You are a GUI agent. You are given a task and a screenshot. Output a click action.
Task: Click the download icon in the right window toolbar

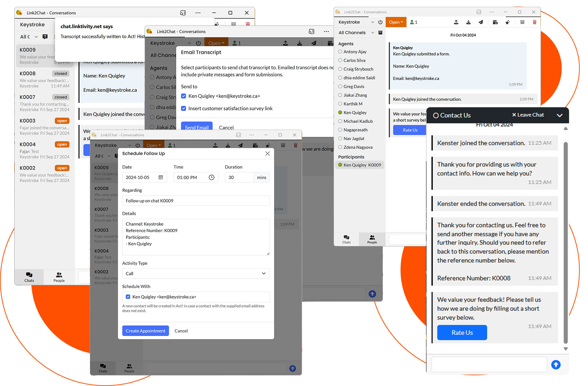click(468, 22)
